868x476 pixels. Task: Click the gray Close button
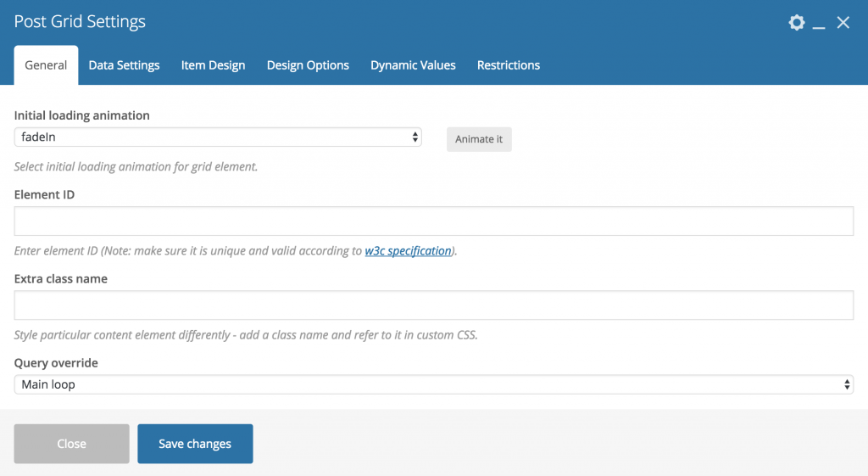[72, 444]
